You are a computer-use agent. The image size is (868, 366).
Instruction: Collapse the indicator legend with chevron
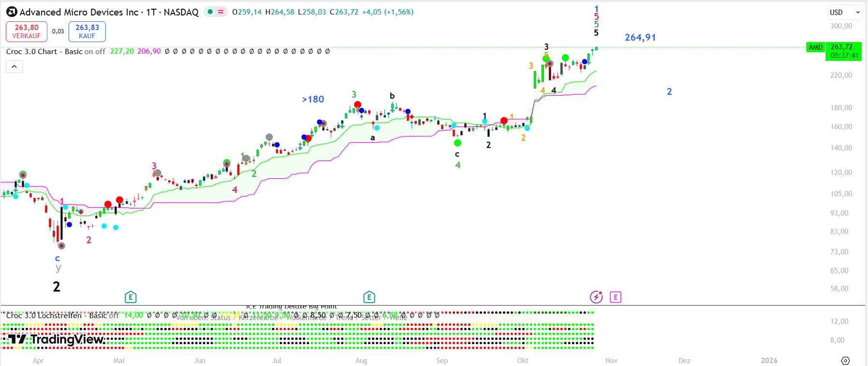[x=14, y=67]
